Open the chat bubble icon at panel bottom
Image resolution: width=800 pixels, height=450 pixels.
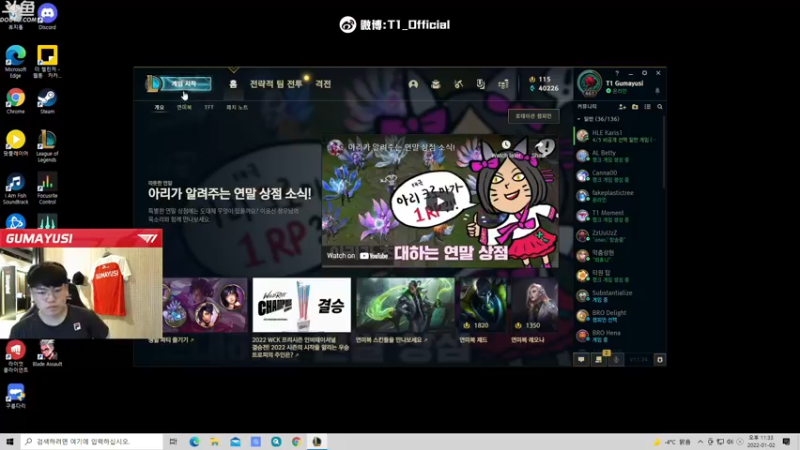pyautogui.click(x=581, y=360)
